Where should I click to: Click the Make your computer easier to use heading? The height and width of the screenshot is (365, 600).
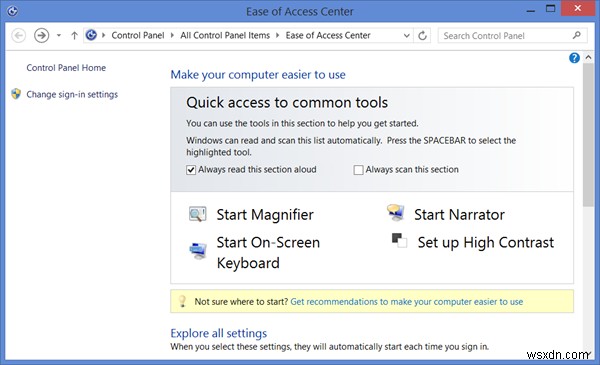pos(258,75)
